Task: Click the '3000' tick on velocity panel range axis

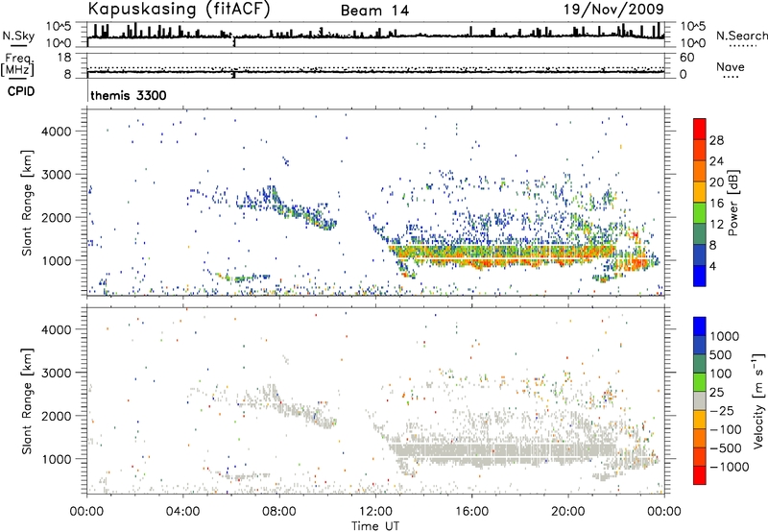Action: tap(57, 373)
